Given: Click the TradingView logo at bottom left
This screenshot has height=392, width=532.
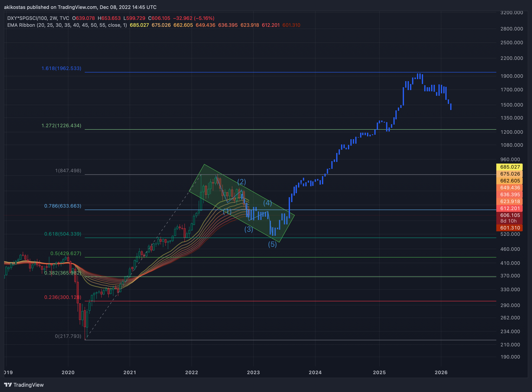Looking at the screenshot, I should pos(24,385).
